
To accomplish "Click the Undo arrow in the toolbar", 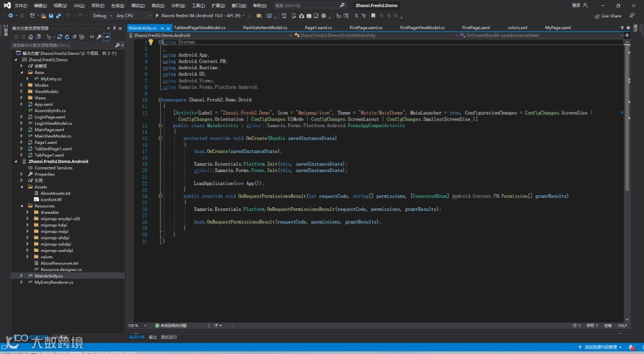I will (69, 16).
